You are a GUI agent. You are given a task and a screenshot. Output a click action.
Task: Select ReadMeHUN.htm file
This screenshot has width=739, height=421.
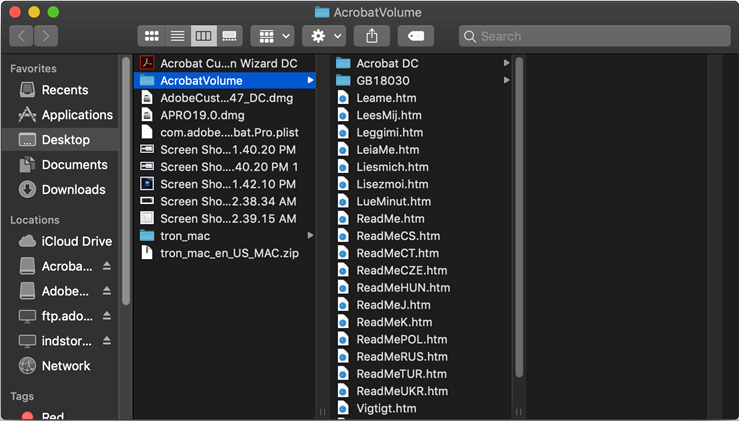point(421,288)
